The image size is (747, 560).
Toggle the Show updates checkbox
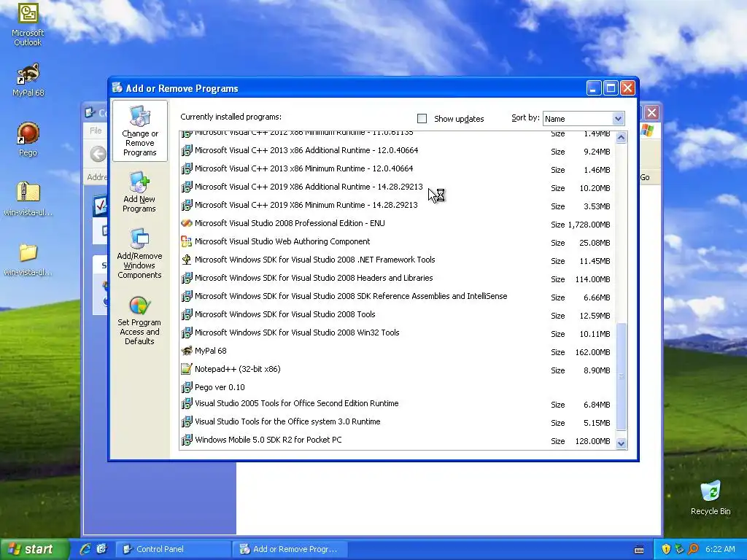[x=422, y=119]
